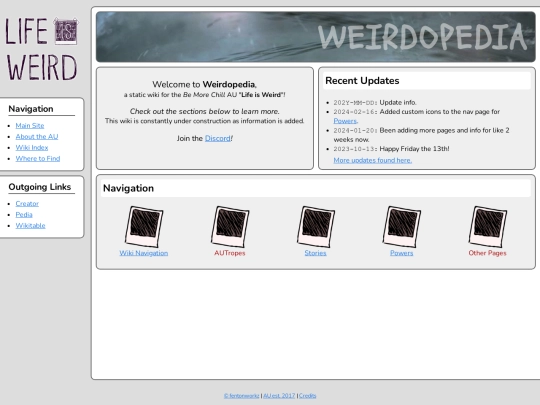Screen dimensions: 540x405
Task: Open the Main Site link
Action: pyautogui.click(x=30, y=126)
